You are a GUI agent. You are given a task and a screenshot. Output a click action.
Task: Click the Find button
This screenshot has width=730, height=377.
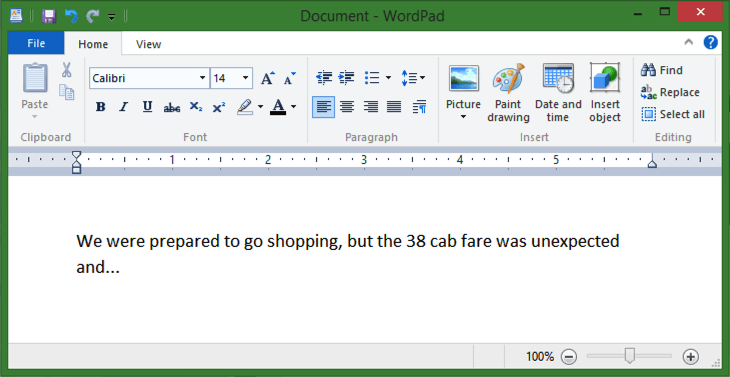pos(662,70)
